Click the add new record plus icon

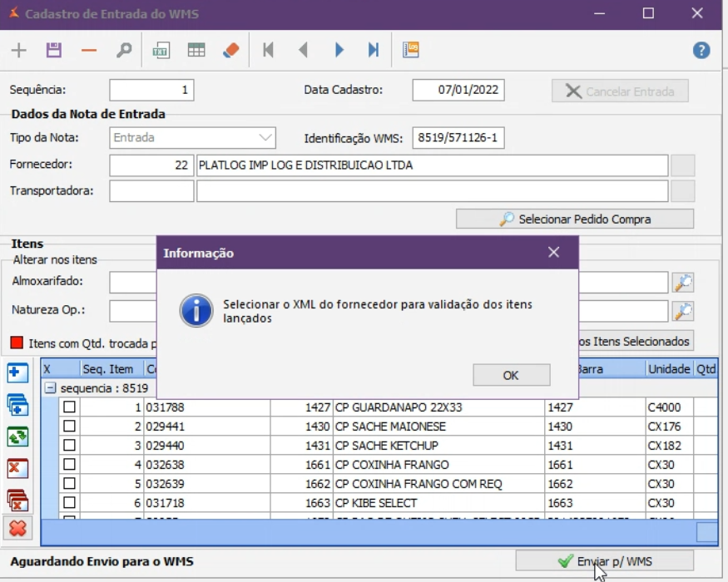coord(18,51)
